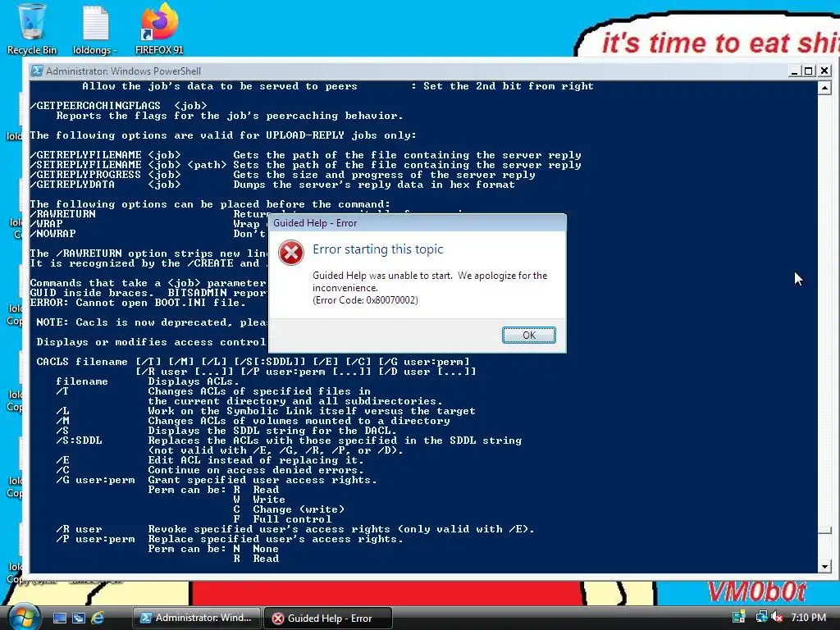
Task: Maximize the PowerShell window
Action: tap(809, 71)
